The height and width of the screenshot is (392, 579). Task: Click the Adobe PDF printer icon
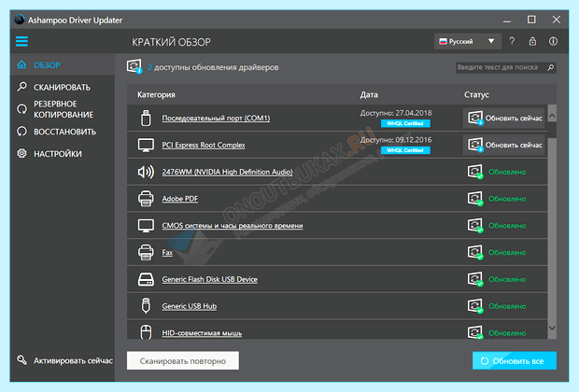(146, 199)
